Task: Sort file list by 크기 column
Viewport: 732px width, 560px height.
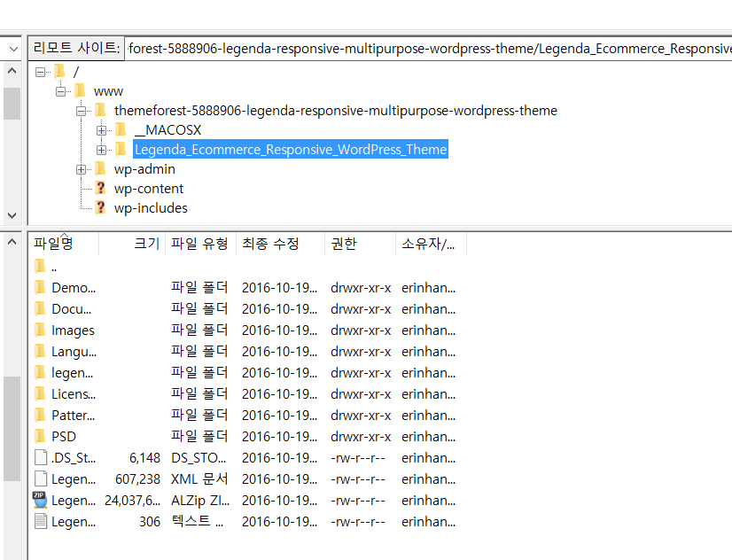Action: pos(132,244)
